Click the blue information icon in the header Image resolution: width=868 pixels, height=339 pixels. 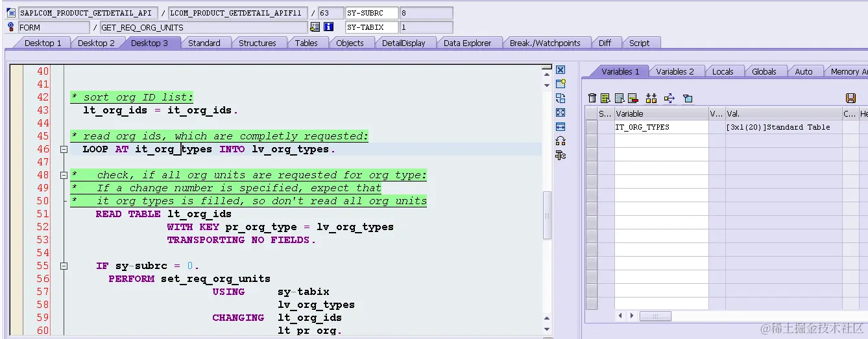[x=329, y=27]
